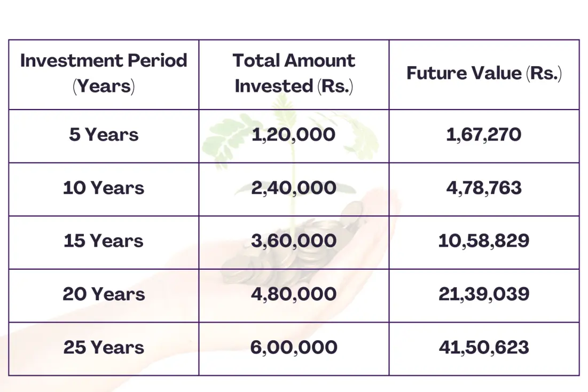Click the 1,20,000 invested amount cell
The height and width of the screenshot is (392, 588).
click(x=294, y=135)
